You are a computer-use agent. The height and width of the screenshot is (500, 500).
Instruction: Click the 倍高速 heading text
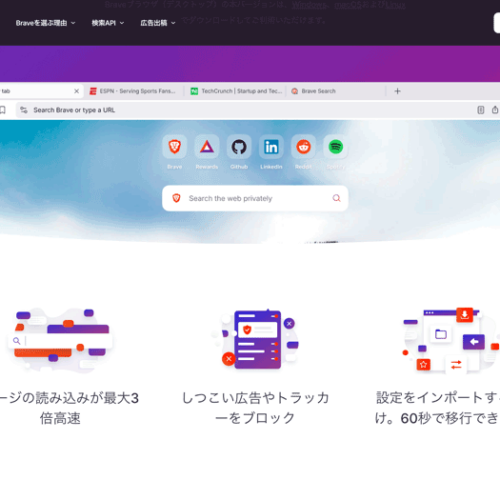click(60, 418)
